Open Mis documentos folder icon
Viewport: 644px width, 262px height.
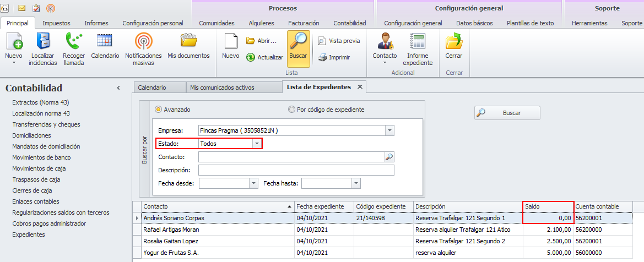188,42
